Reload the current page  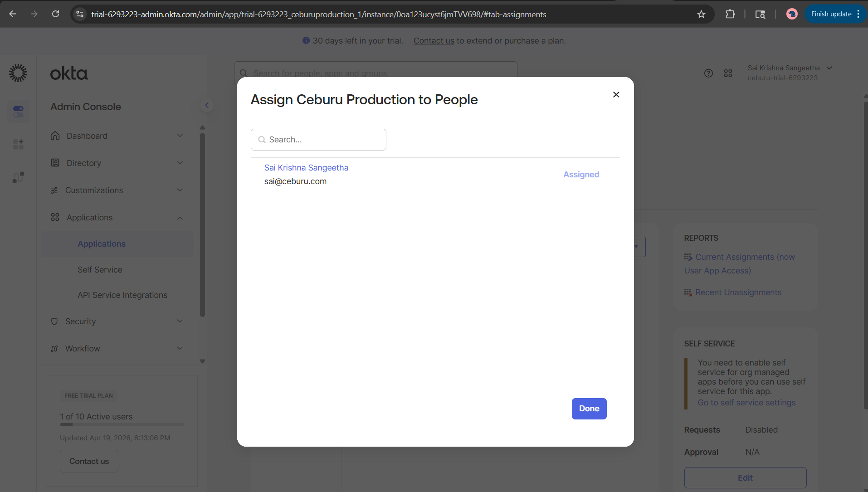click(x=55, y=14)
